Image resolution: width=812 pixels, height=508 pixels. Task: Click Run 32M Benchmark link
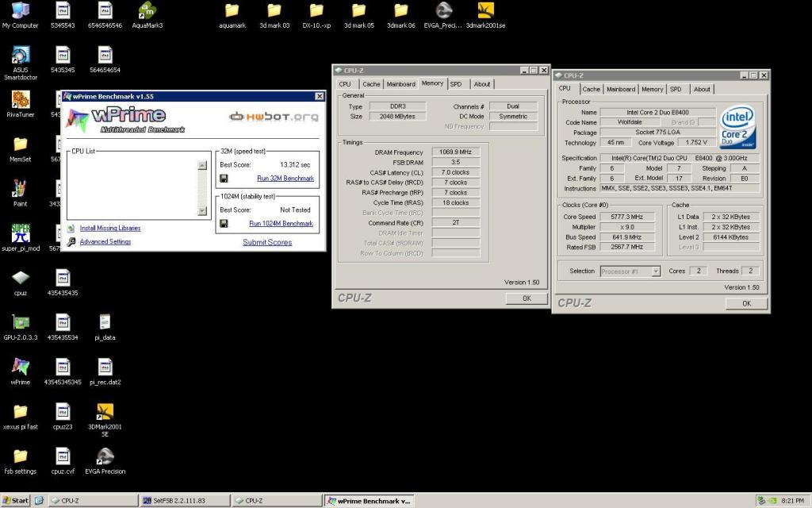click(x=285, y=179)
